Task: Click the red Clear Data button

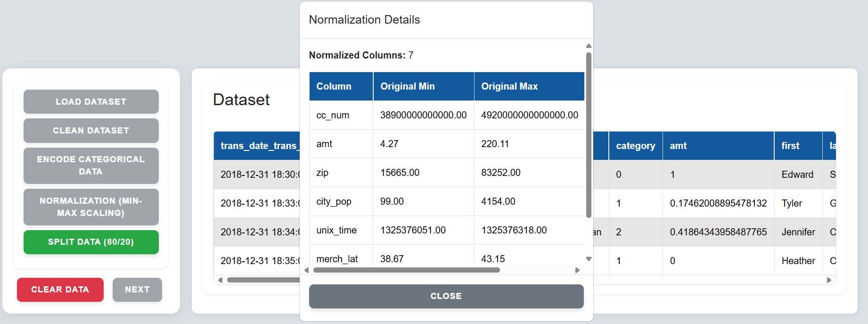Action: (60, 290)
